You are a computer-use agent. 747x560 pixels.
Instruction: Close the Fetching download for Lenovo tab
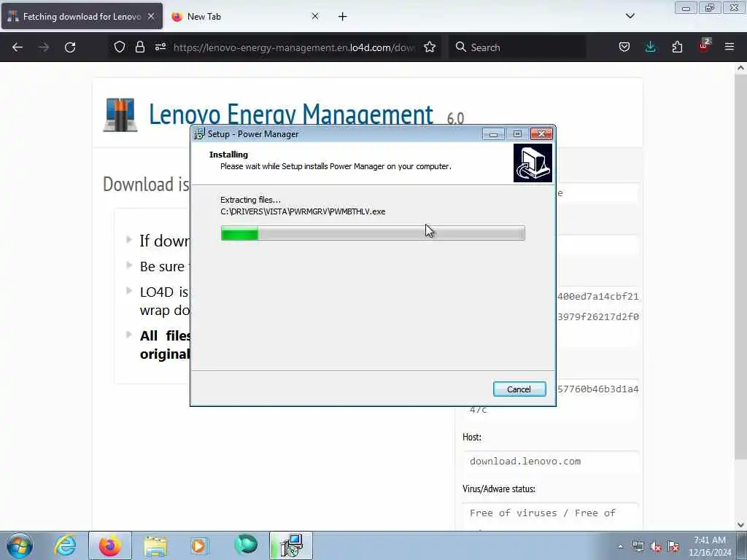[x=151, y=16]
